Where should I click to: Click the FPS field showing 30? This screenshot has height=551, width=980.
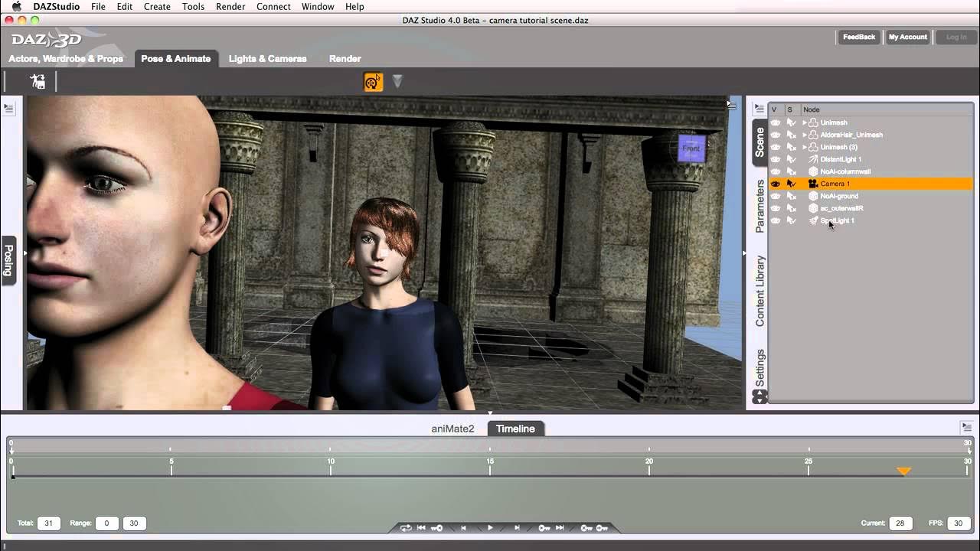pos(957,523)
